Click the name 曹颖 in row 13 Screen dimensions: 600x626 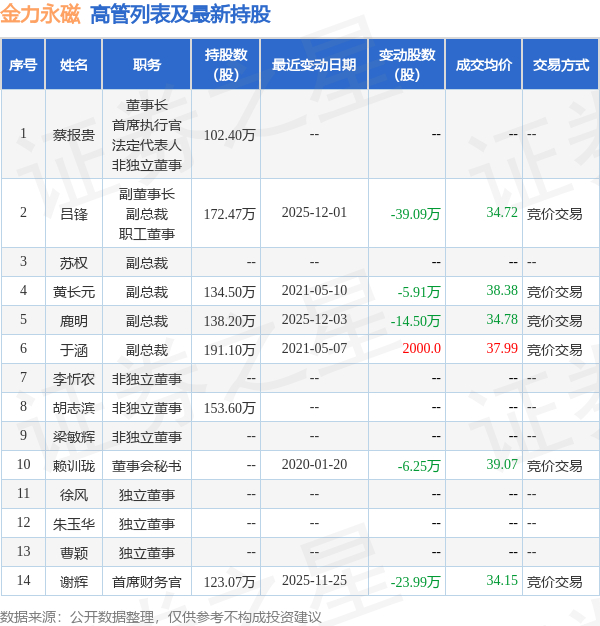74,553
